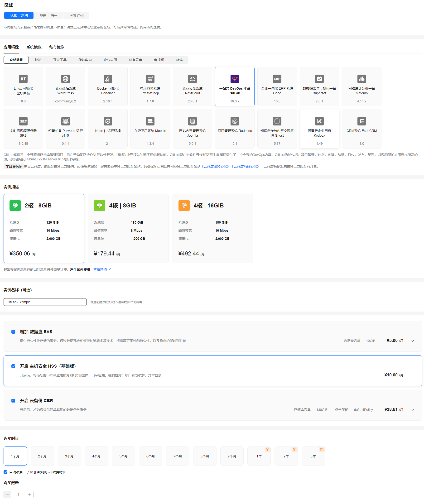The height and width of the screenshot is (504, 424).
Task: Pick the Palworld game icon
Action: point(66,121)
